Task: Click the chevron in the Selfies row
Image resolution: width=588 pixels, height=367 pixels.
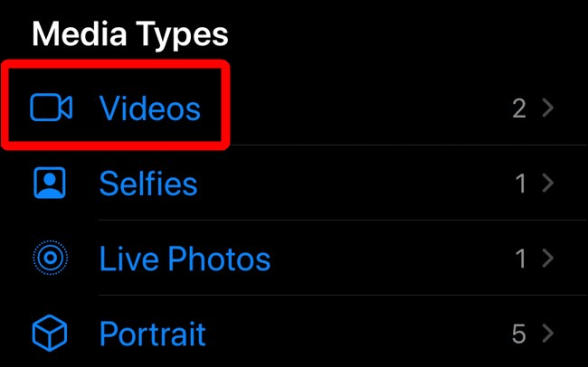Action: (x=547, y=184)
